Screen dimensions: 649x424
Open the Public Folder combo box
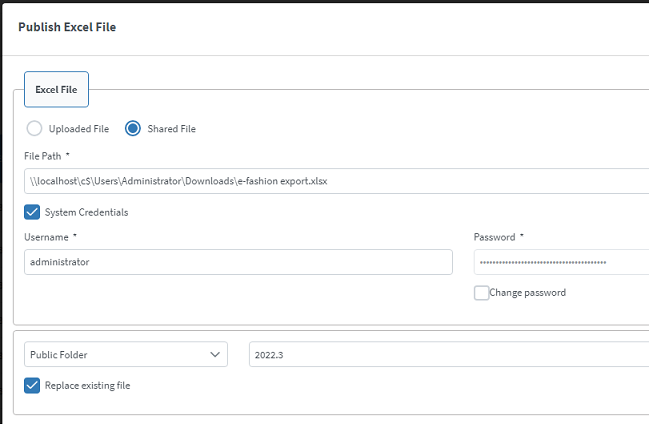(x=126, y=354)
